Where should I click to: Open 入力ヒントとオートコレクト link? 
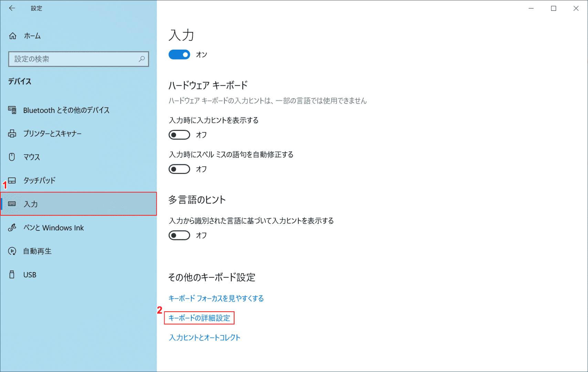[204, 338]
